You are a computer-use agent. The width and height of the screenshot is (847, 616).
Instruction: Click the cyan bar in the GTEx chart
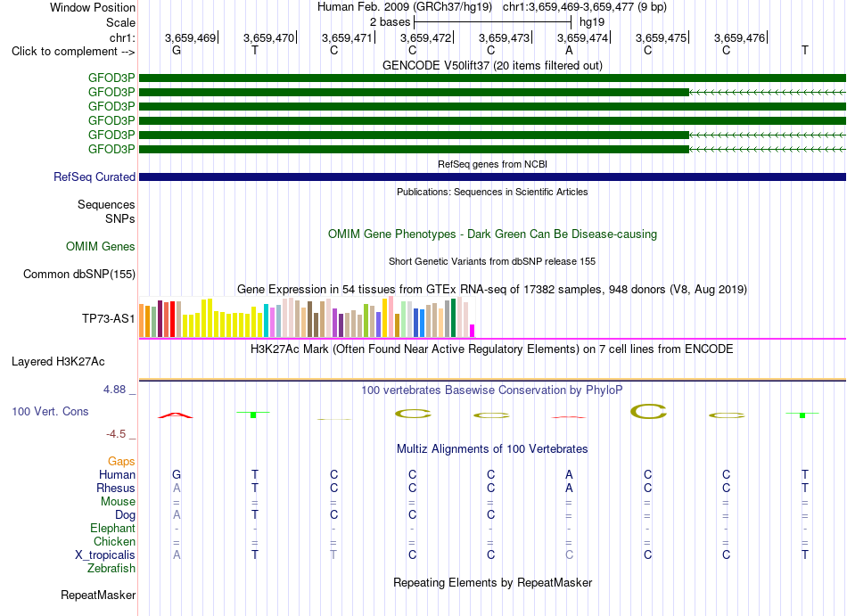[x=267, y=321]
